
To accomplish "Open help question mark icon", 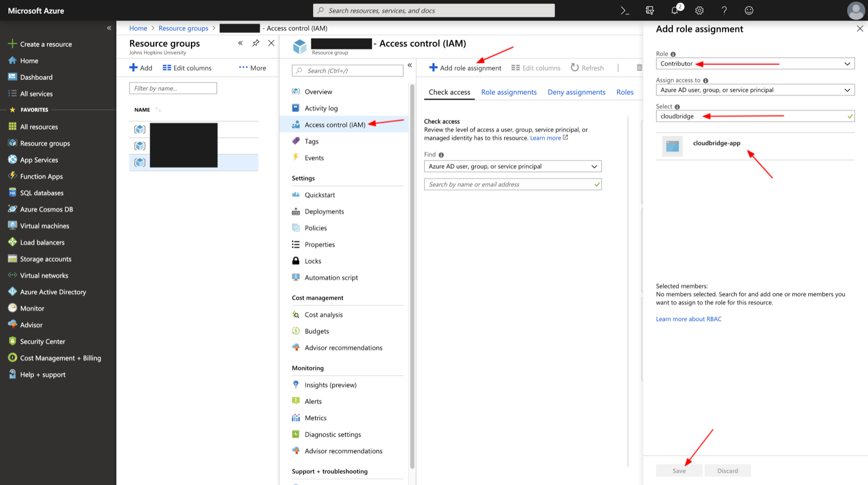I will (724, 10).
